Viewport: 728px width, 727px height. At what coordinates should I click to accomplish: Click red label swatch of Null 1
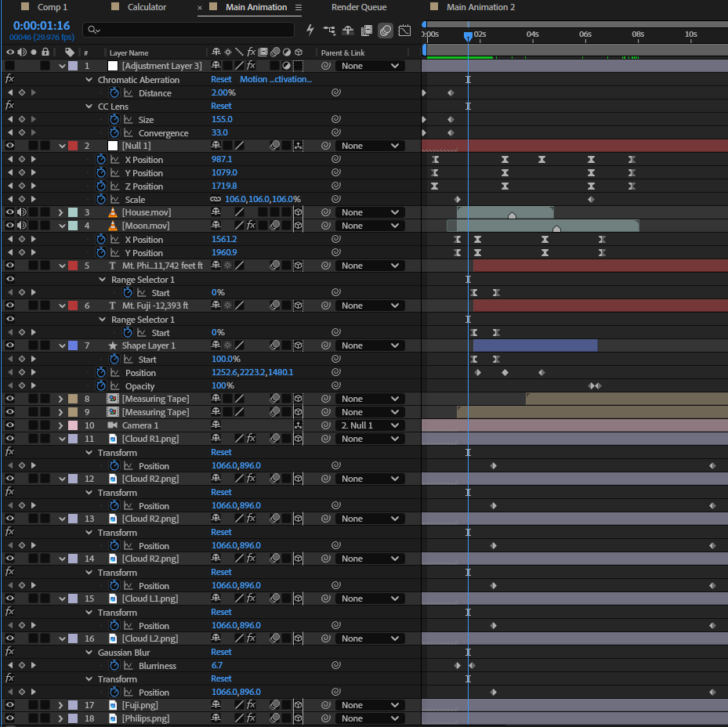[73, 146]
